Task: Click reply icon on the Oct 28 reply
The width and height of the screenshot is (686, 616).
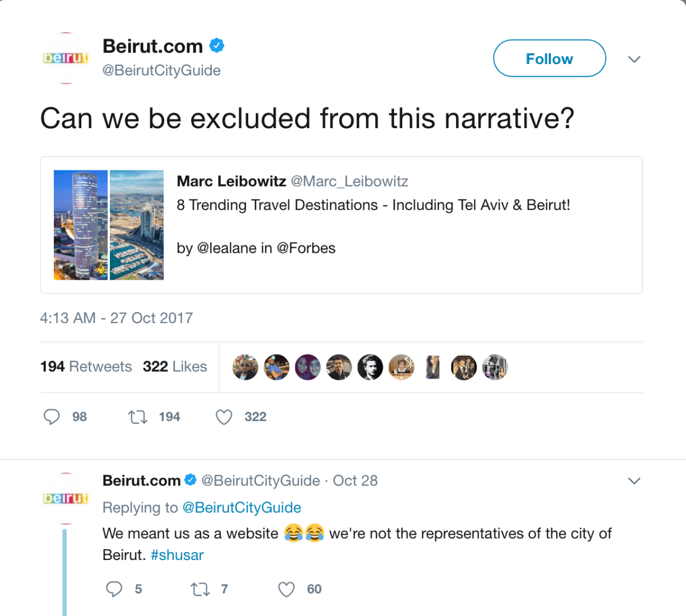Action: [x=114, y=589]
